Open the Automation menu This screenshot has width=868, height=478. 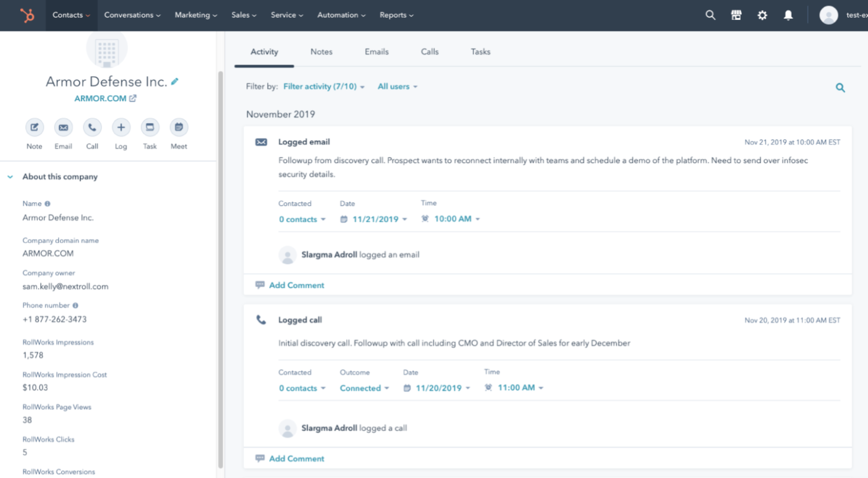click(341, 15)
